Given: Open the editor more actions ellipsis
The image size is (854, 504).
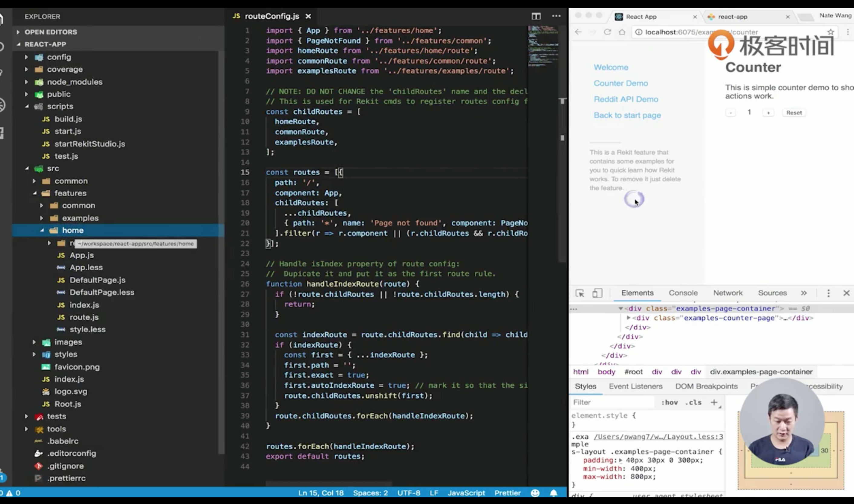Looking at the screenshot, I should (556, 16).
